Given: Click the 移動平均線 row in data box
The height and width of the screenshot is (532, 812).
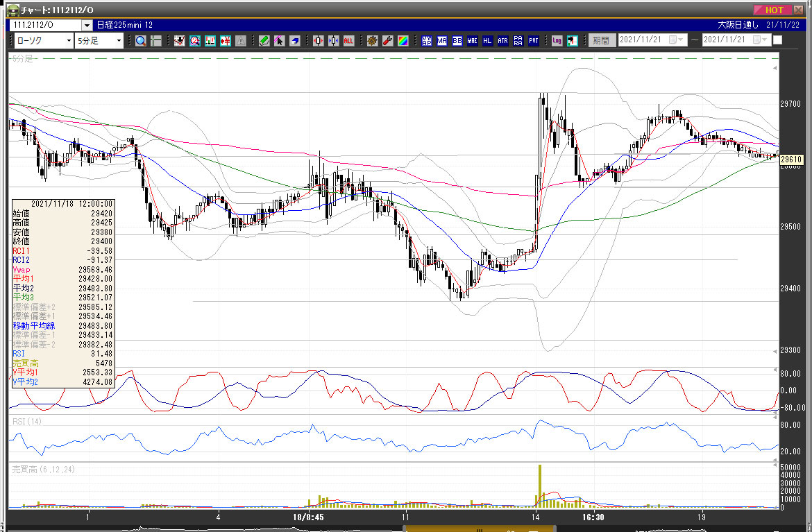Looking at the screenshot, I should click(62, 325).
